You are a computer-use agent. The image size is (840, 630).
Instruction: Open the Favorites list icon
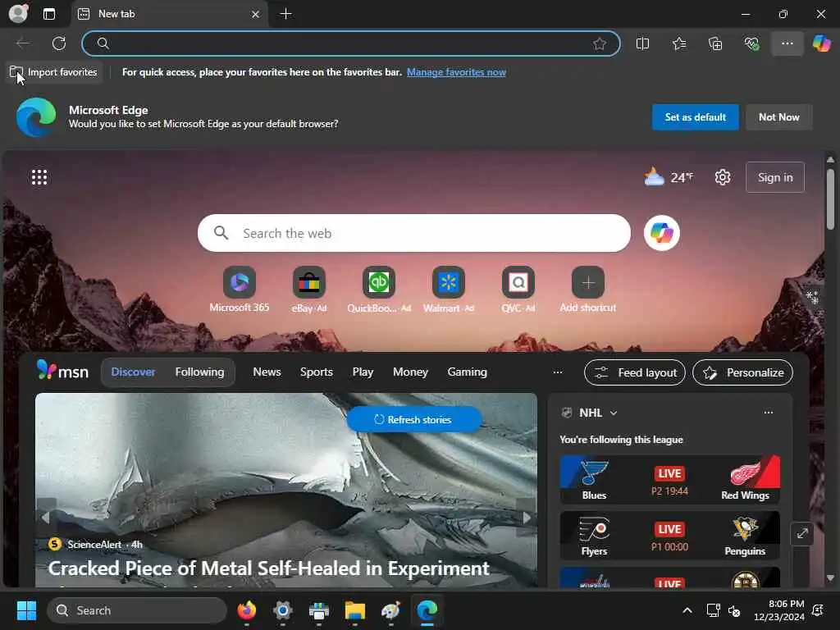click(x=678, y=43)
